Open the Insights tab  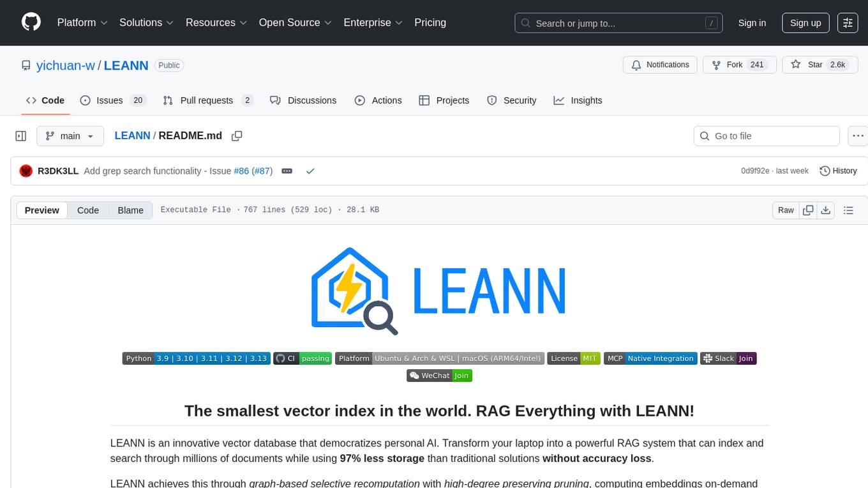[x=578, y=100]
